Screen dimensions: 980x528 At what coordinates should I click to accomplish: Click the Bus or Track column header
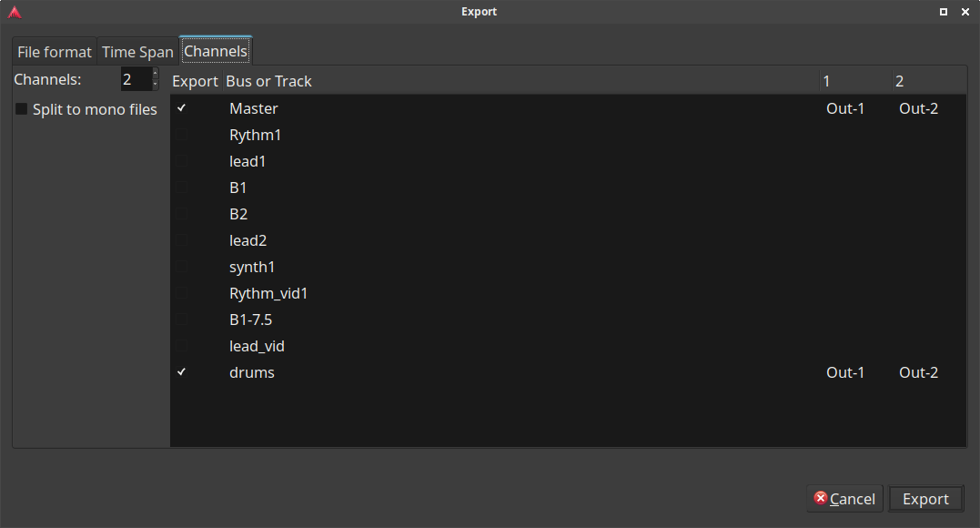269,81
